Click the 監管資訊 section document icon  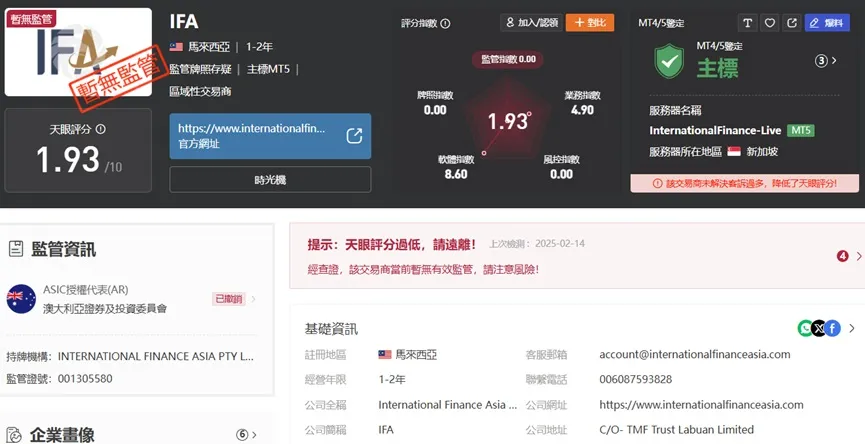15,249
